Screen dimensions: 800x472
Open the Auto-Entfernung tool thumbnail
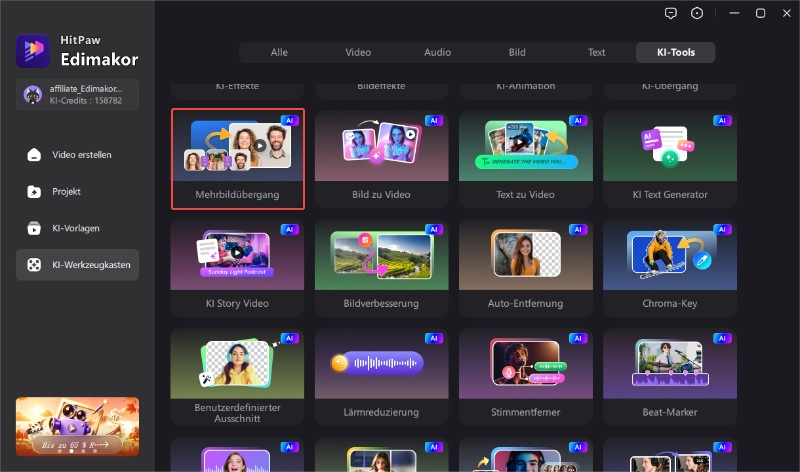(526, 255)
